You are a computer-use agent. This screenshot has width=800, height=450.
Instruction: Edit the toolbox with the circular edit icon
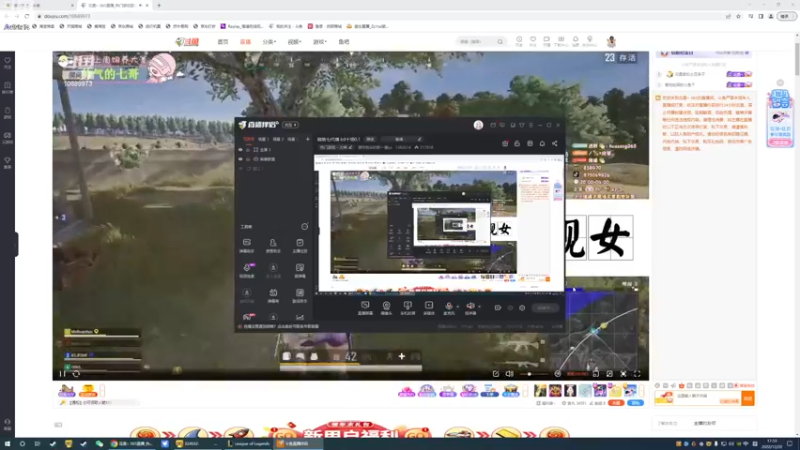click(x=305, y=227)
